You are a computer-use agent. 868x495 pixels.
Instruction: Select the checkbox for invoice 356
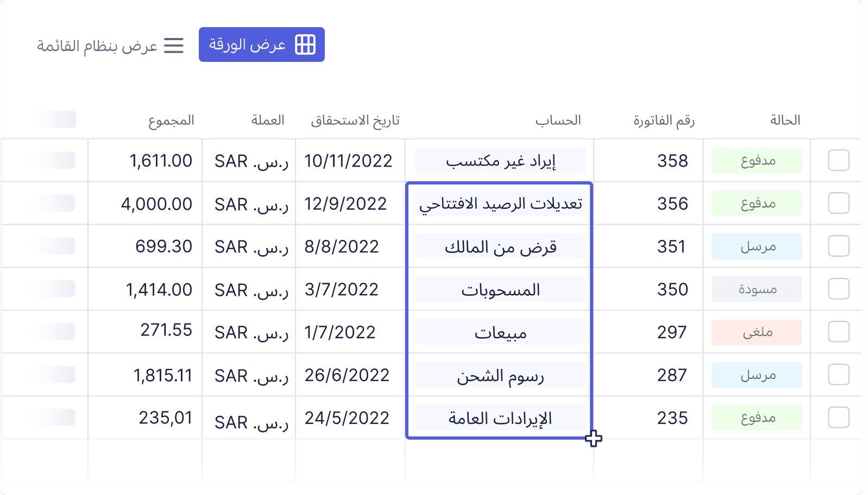pos(838,204)
